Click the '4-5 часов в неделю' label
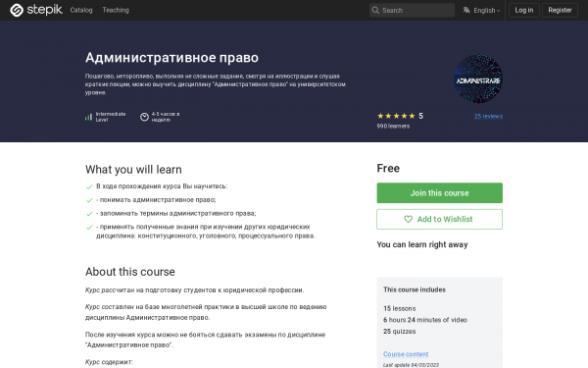This screenshot has height=368, width=588. point(166,117)
